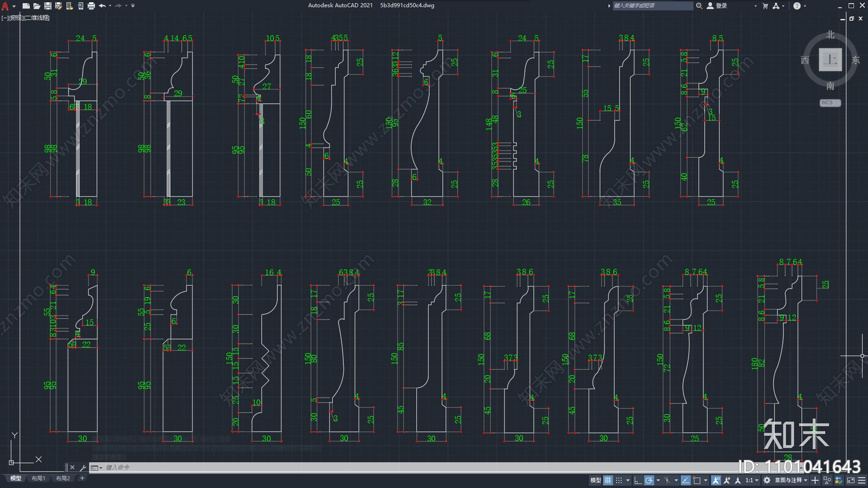Open the status bar customization menu icon
868x488 pixels.
coord(862,480)
